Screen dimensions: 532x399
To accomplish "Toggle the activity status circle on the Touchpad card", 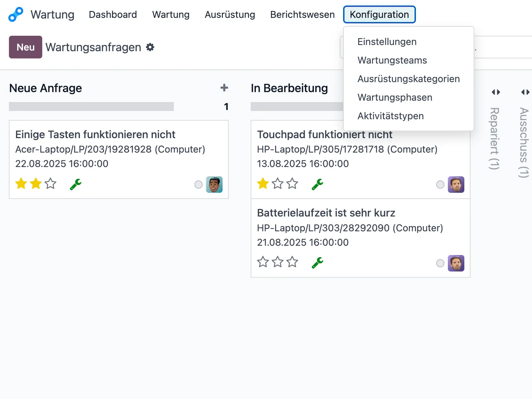I will click(x=440, y=185).
